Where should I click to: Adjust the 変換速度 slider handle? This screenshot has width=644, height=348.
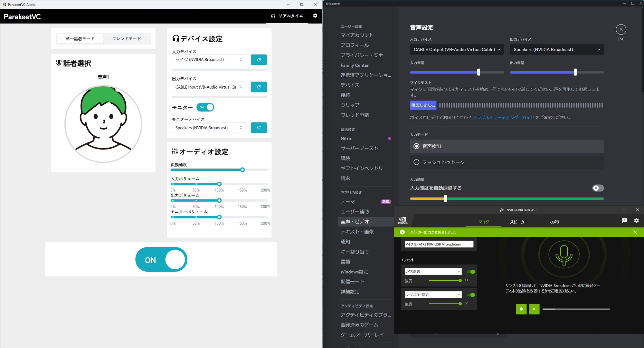click(x=242, y=170)
